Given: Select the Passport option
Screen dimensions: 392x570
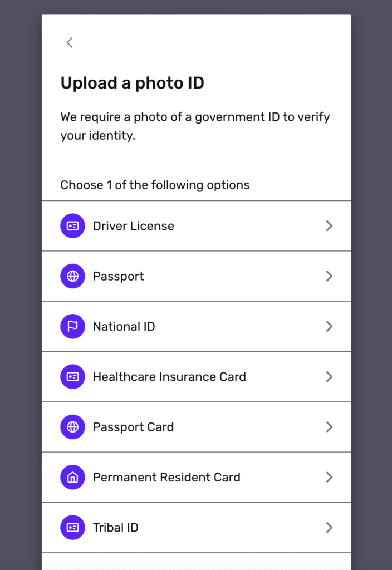Looking at the screenshot, I should [x=196, y=276].
